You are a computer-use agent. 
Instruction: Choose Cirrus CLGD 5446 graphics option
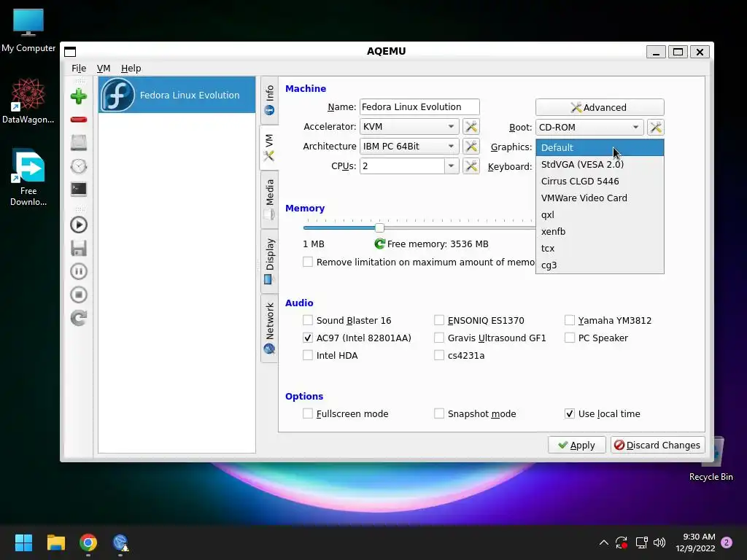(x=600, y=181)
